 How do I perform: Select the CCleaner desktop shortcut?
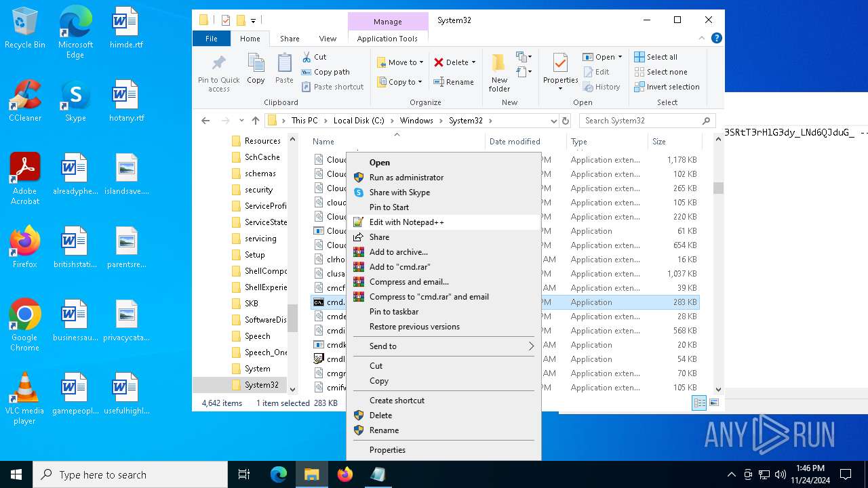click(x=25, y=100)
